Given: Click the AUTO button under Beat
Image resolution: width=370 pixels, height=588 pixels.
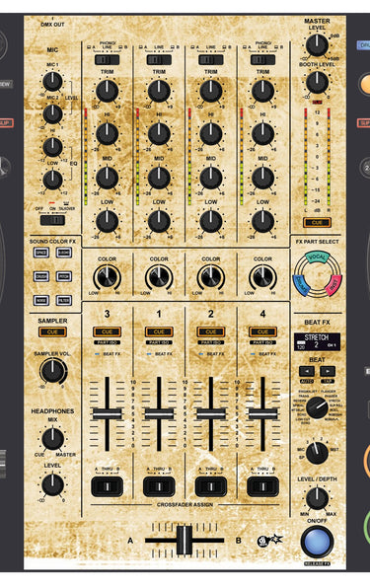Looking at the screenshot, I should (x=307, y=382).
